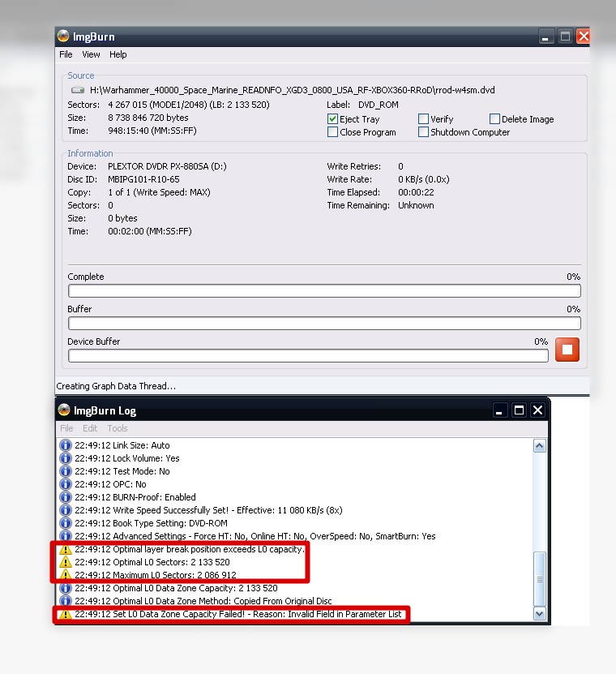Open the View menu in ImgBurn
Screen dimensions: 616x674
pyautogui.click(x=91, y=54)
